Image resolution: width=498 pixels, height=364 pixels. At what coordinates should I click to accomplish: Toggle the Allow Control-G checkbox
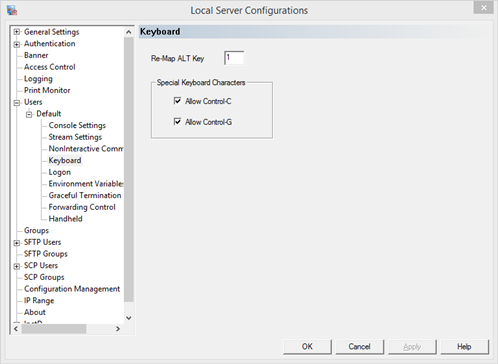pos(177,121)
